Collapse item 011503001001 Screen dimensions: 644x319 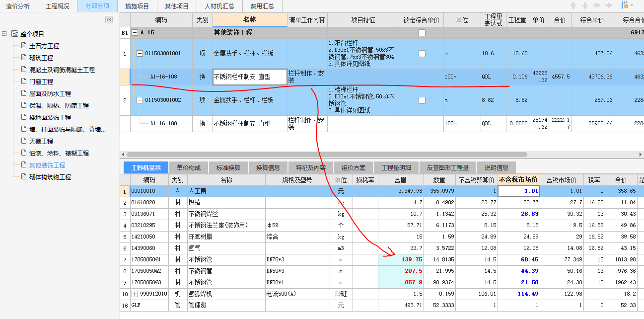(140, 53)
